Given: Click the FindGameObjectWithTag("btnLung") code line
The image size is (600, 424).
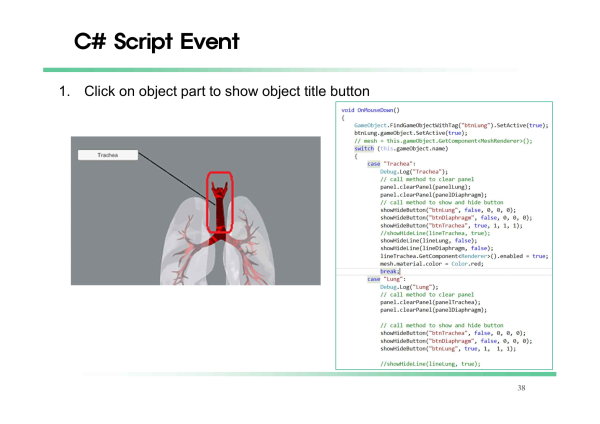Looking at the screenshot, I should tap(451, 126).
